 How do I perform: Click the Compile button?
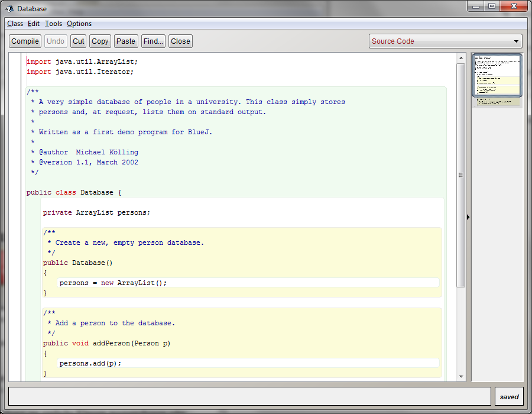25,41
